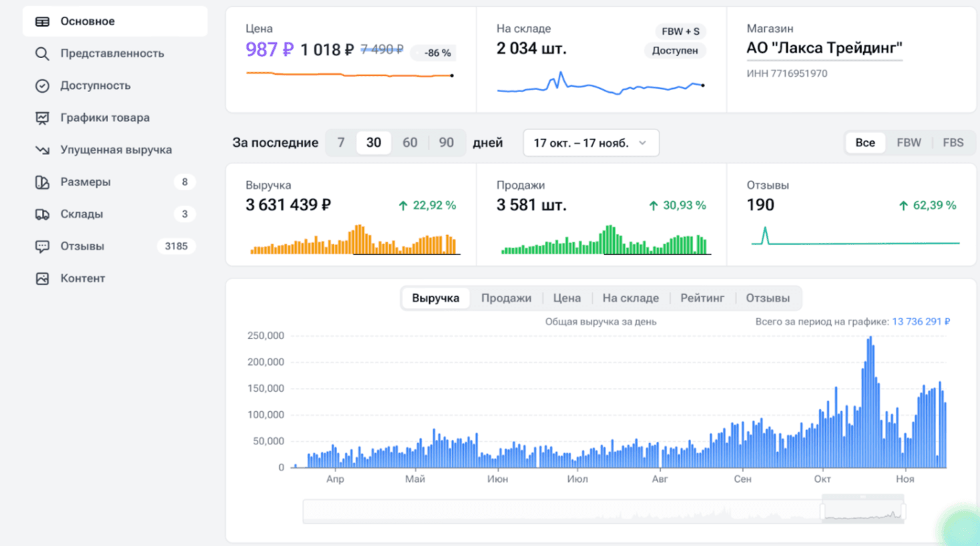The width and height of the screenshot is (980, 546).
Task: Select the 60 days period
Action: pyautogui.click(x=410, y=143)
